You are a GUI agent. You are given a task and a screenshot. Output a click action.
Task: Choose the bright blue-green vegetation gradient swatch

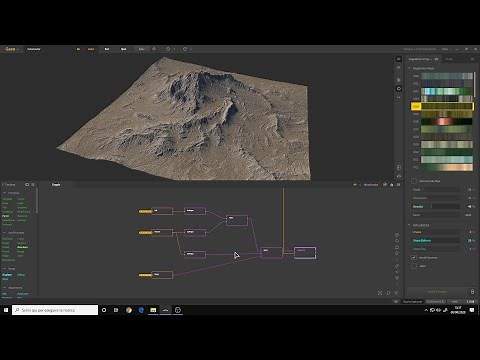click(x=447, y=91)
